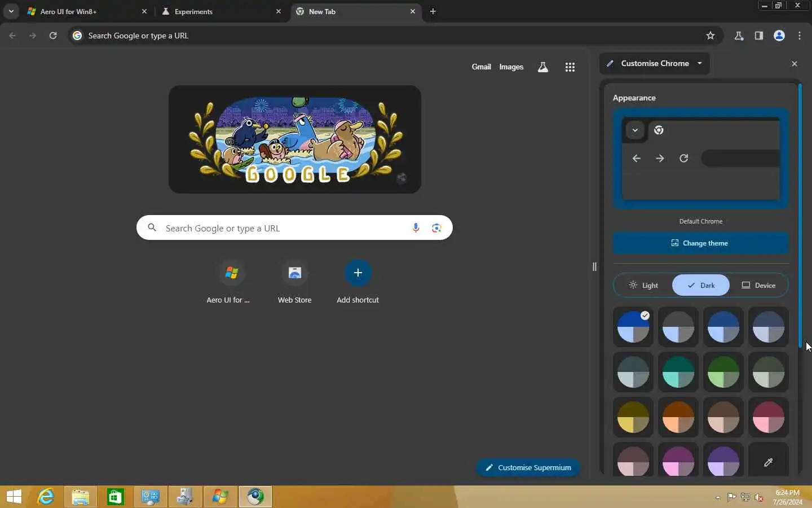812x508 pixels.
Task: Open the Windows Store taskbar icon
Action: pyautogui.click(x=116, y=497)
